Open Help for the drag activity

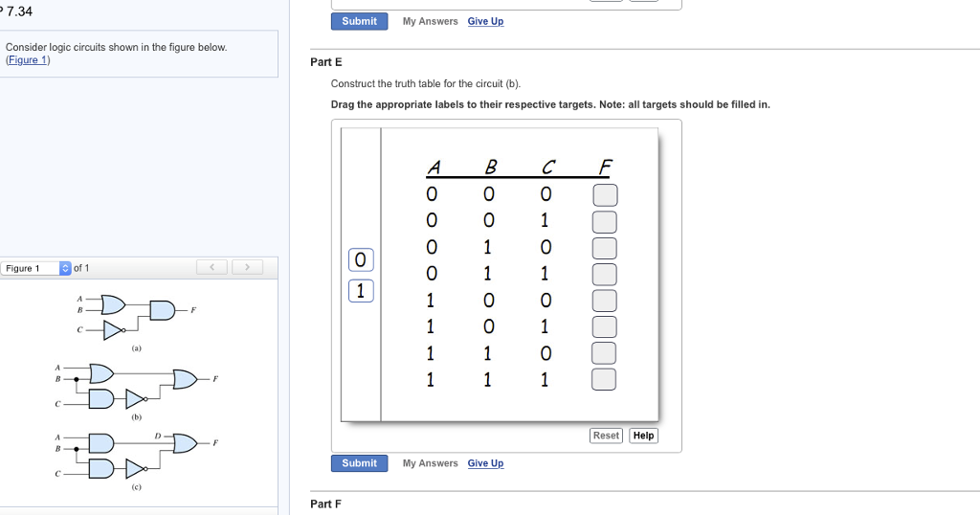(644, 436)
